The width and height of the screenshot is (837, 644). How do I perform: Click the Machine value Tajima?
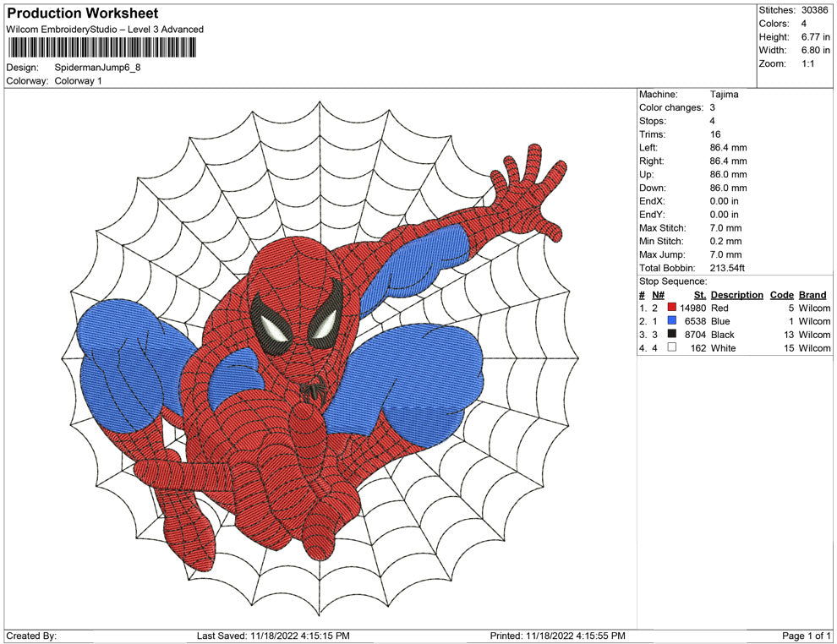pos(724,95)
